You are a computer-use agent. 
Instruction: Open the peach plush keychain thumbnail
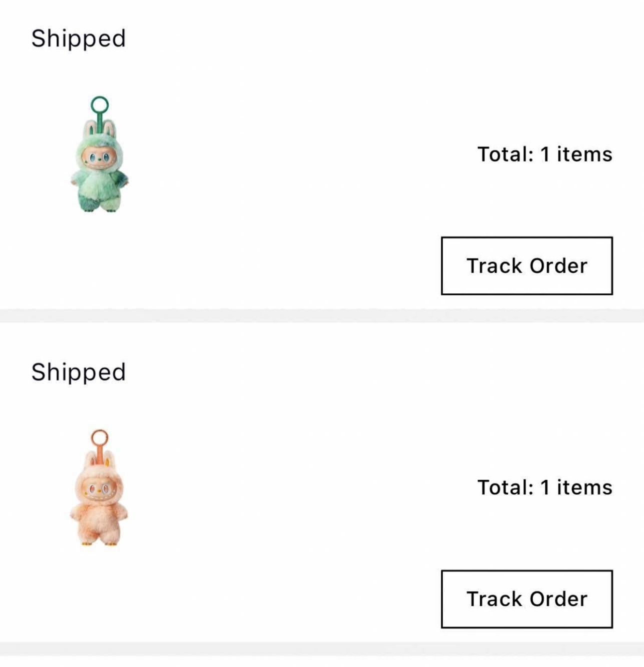[99, 488]
